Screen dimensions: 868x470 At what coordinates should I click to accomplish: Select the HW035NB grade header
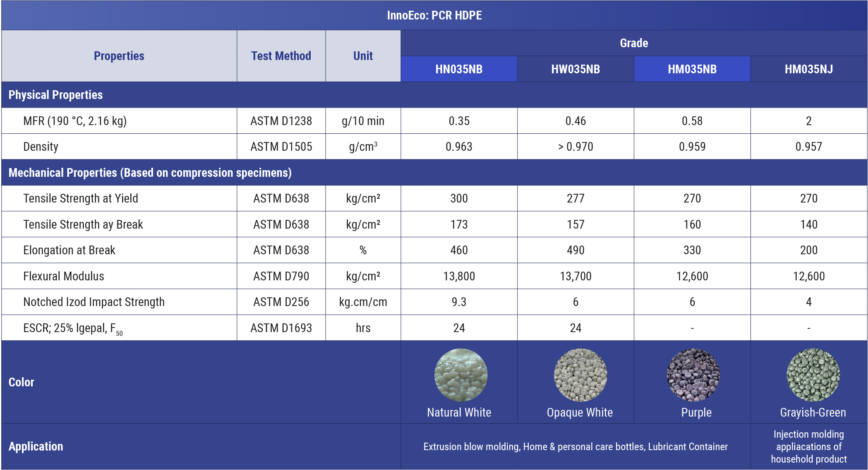(x=575, y=69)
